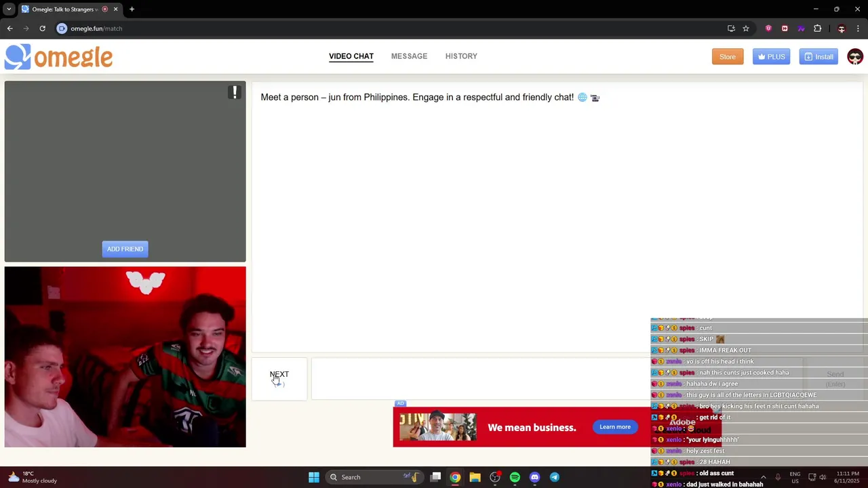Click chat overlay message 'get rid of it'
Image resolution: width=868 pixels, height=488 pixels.
point(715,418)
